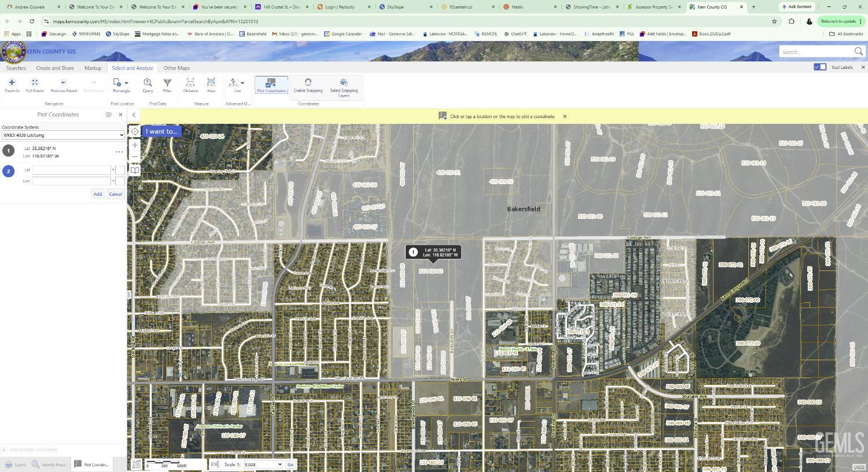Open the ChatGPT bookmark
The width and height of the screenshot is (868, 472).
[x=515, y=34]
